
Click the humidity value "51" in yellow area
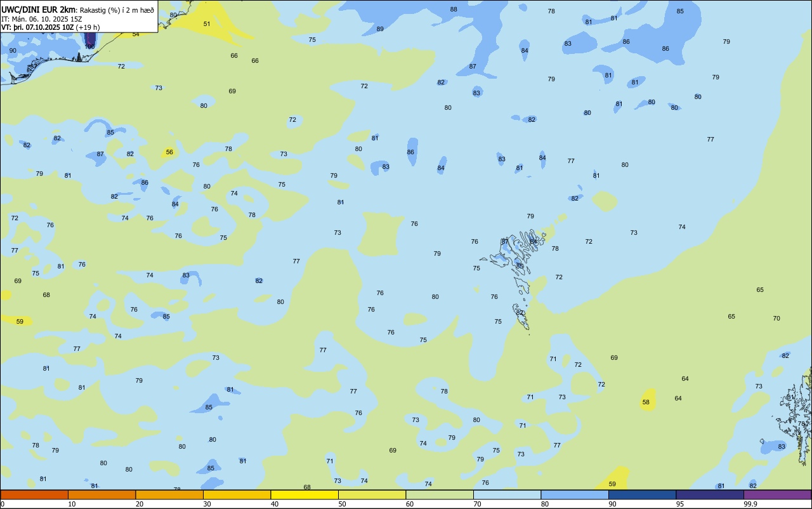pos(207,24)
